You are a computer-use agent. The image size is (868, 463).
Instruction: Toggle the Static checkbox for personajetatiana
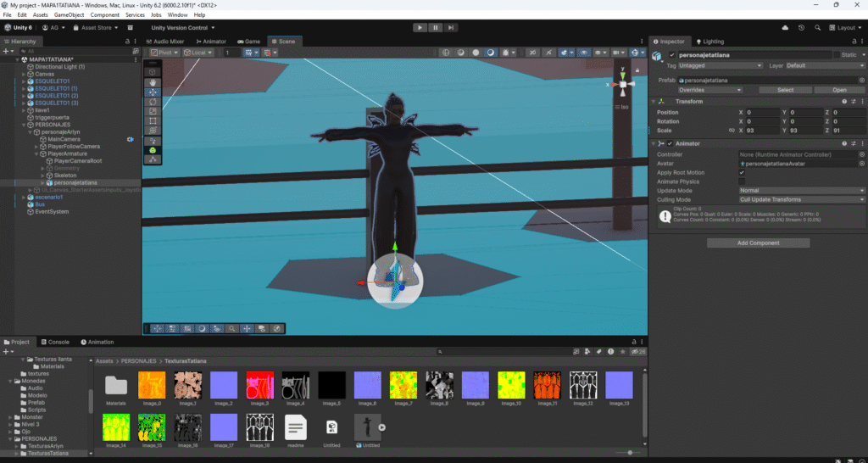pyautogui.click(x=836, y=55)
